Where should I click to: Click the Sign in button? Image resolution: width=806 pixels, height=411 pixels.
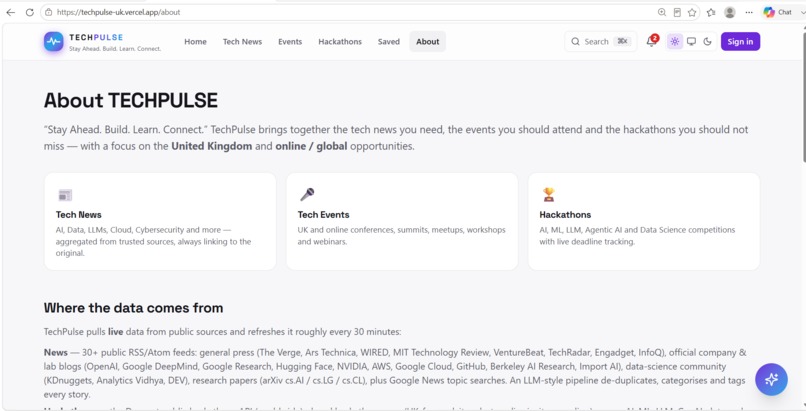click(x=740, y=42)
